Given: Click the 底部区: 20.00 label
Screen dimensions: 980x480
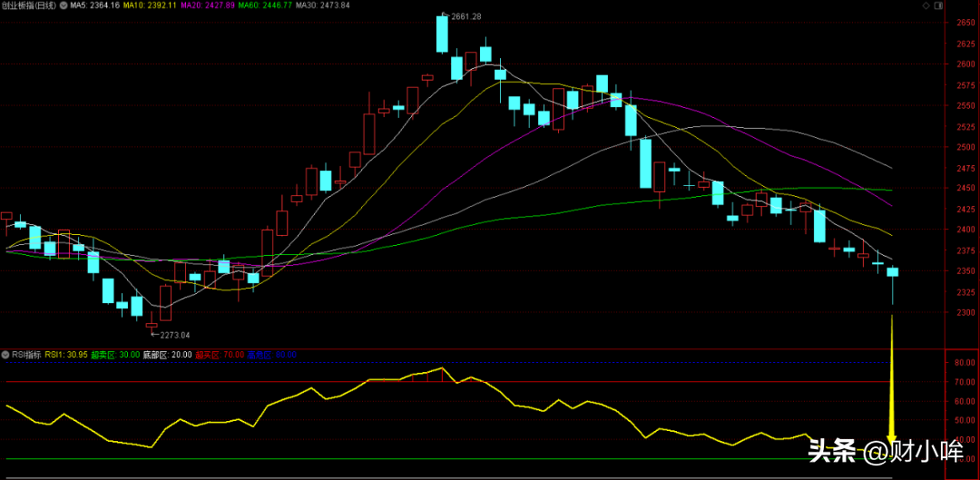Looking at the screenshot, I should (168, 355).
